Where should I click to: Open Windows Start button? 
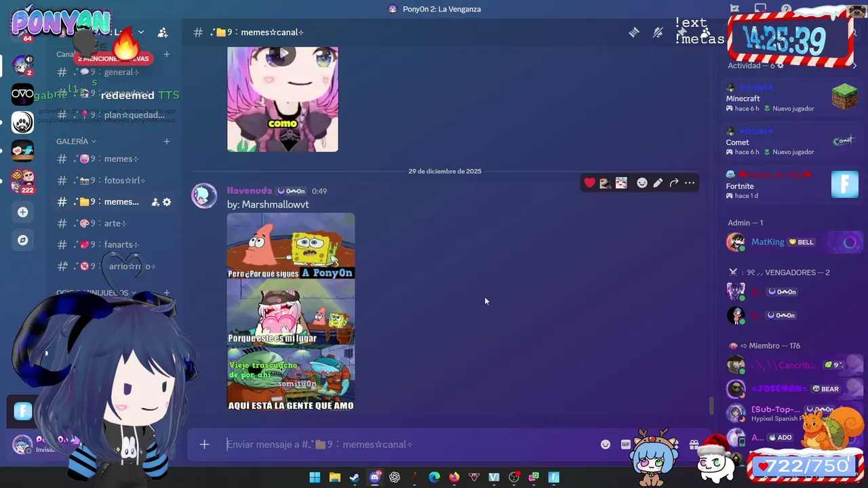(315, 477)
